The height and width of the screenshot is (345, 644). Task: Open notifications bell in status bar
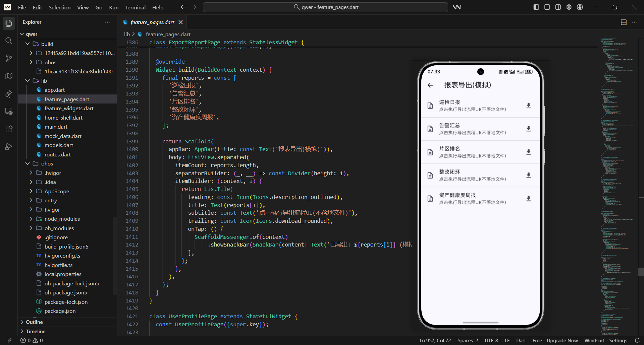637,340
